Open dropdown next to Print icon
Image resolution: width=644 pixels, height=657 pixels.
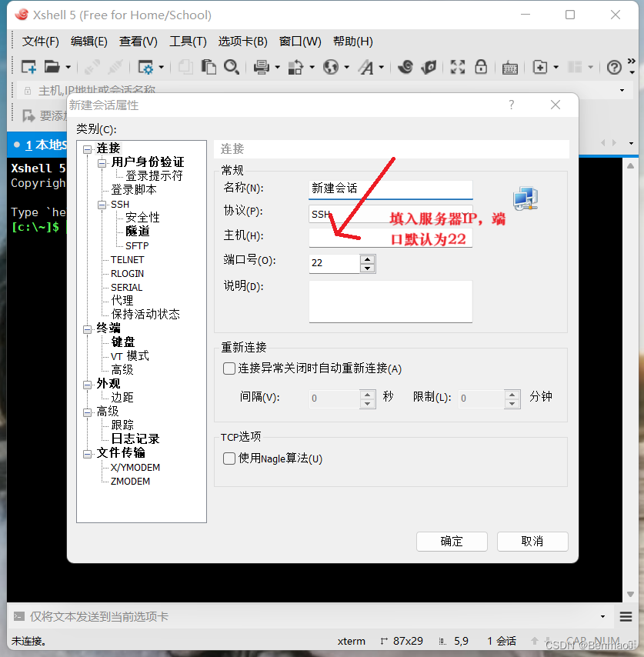[277, 67]
